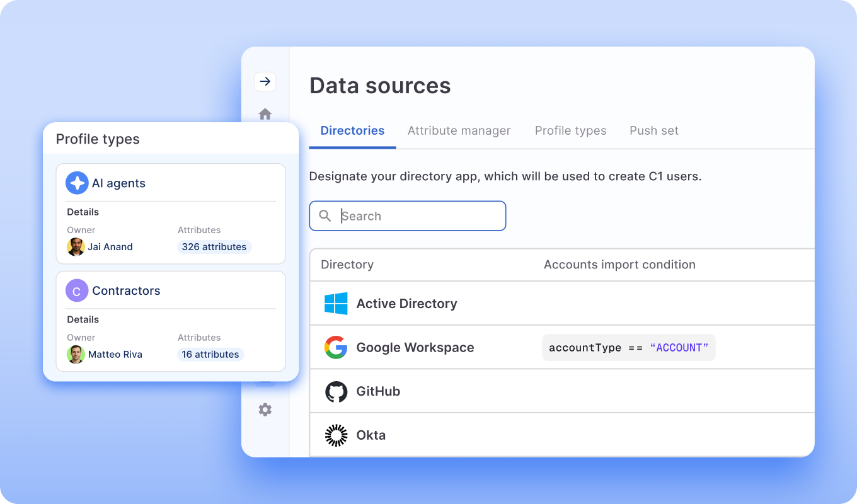Click the 326 attributes badge
The height and width of the screenshot is (504, 857).
coord(214,247)
